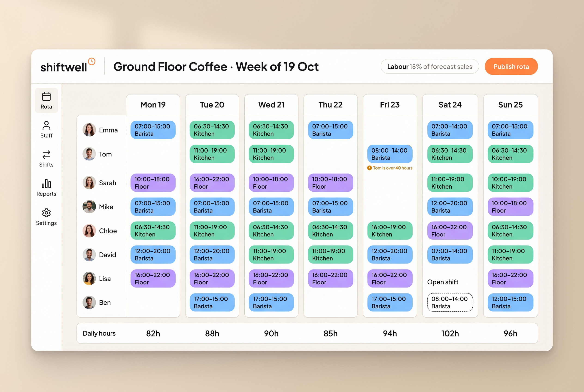Click the Tom is over 40 hours warning

pyautogui.click(x=389, y=168)
